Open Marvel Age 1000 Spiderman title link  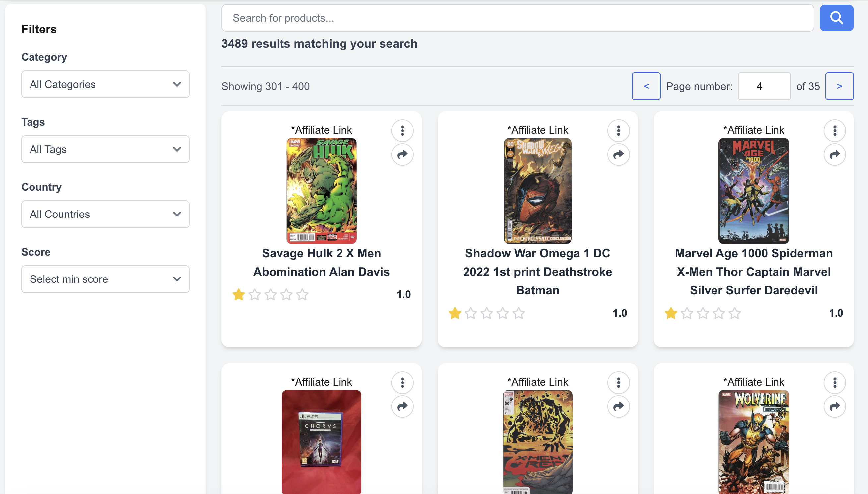pyautogui.click(x=753, y=272)
